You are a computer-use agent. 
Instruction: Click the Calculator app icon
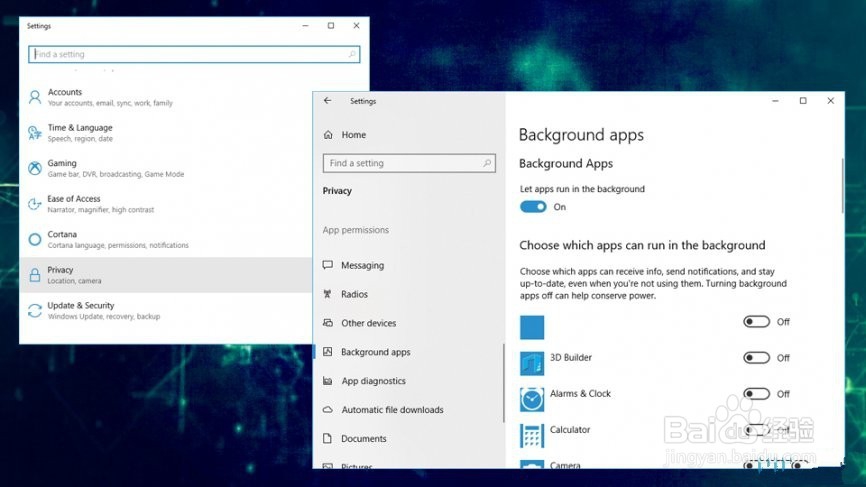[x=532, y=435]
